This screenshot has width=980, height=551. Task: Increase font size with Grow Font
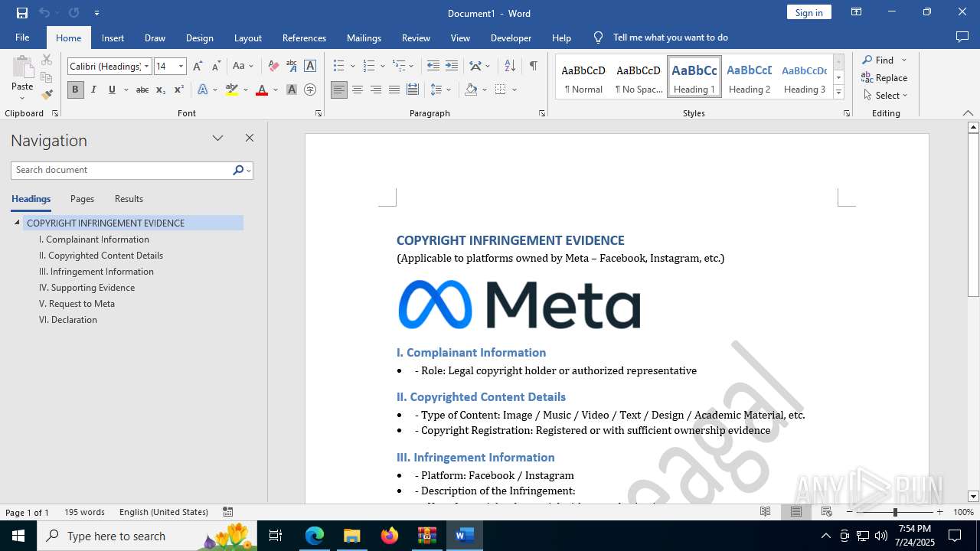click(198, 66)
